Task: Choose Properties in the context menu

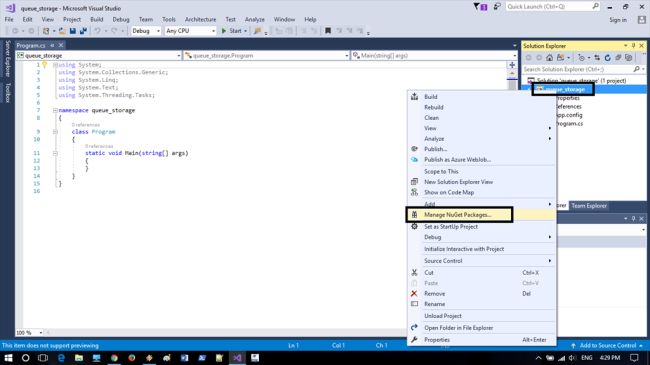Action: pos(481,340)
